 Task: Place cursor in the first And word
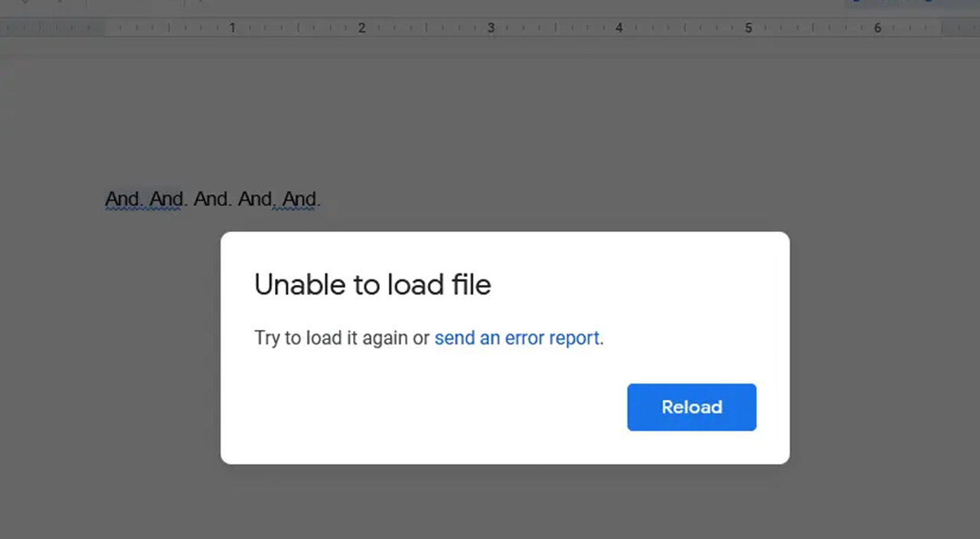tap(122, 199)
